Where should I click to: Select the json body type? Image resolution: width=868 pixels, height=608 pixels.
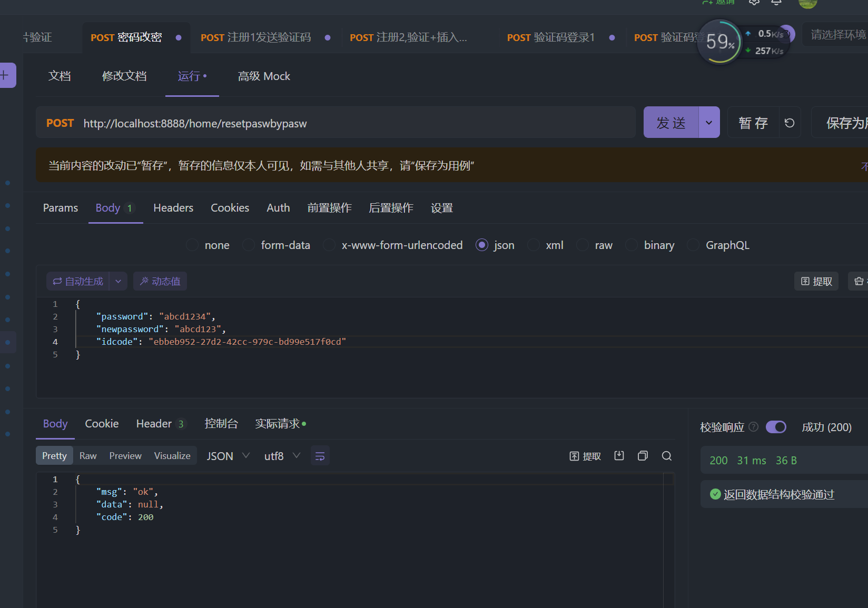tap(495, 245)
